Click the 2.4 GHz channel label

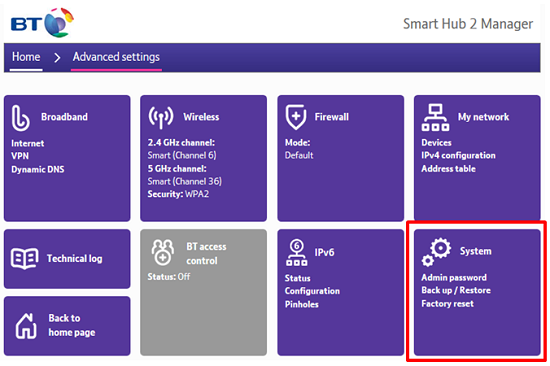(x=181, y=142)
